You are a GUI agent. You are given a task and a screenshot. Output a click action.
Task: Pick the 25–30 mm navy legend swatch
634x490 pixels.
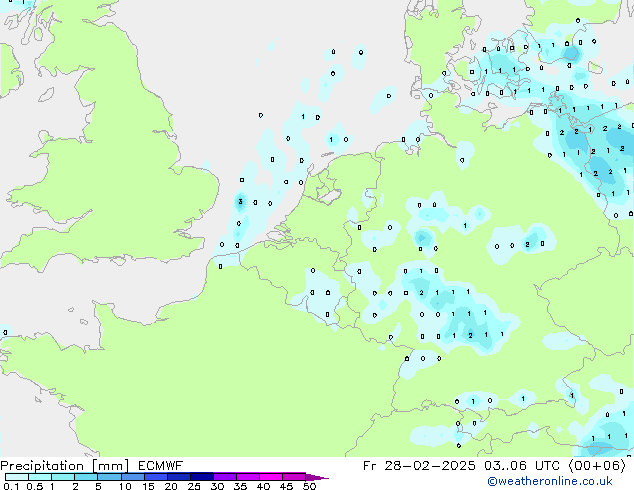(201, 477)
